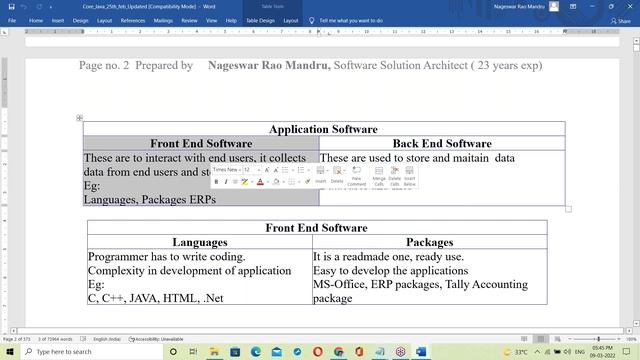Switch to the Review ribbon tab
This screenshot has height=360, width=640.
coord(189,20)
